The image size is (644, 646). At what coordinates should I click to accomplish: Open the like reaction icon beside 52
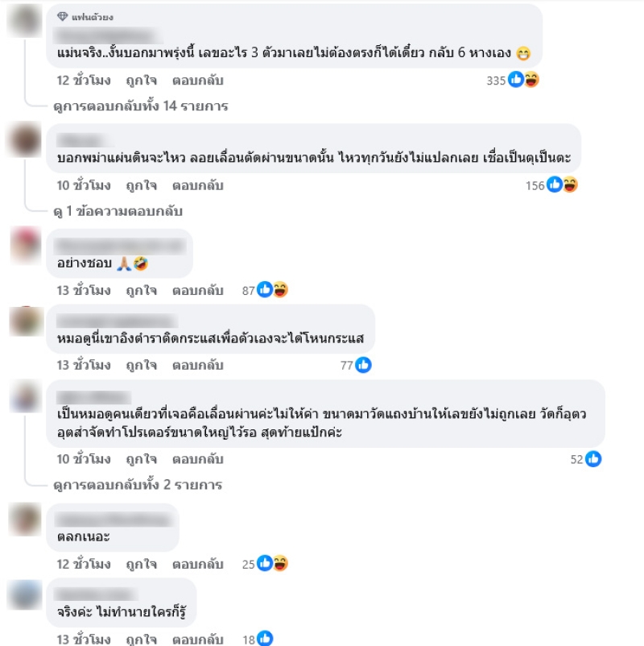pyautogui.click(x=593, y=459)
